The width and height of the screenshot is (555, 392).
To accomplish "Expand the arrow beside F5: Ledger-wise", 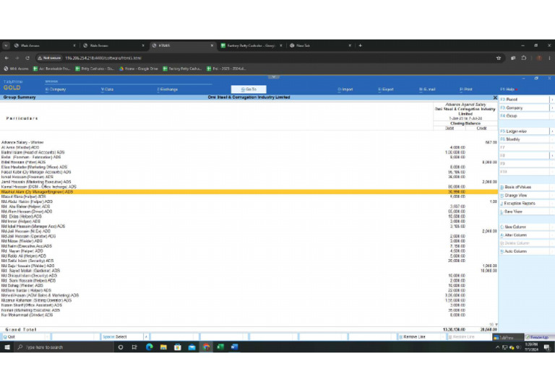I will [553, 131].
